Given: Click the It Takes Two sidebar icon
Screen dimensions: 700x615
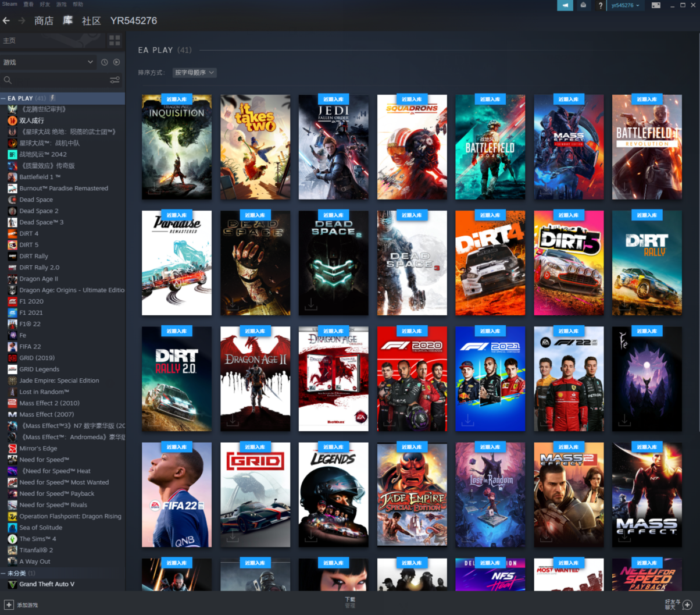Looking at the screenshot, I should [12, 120].
